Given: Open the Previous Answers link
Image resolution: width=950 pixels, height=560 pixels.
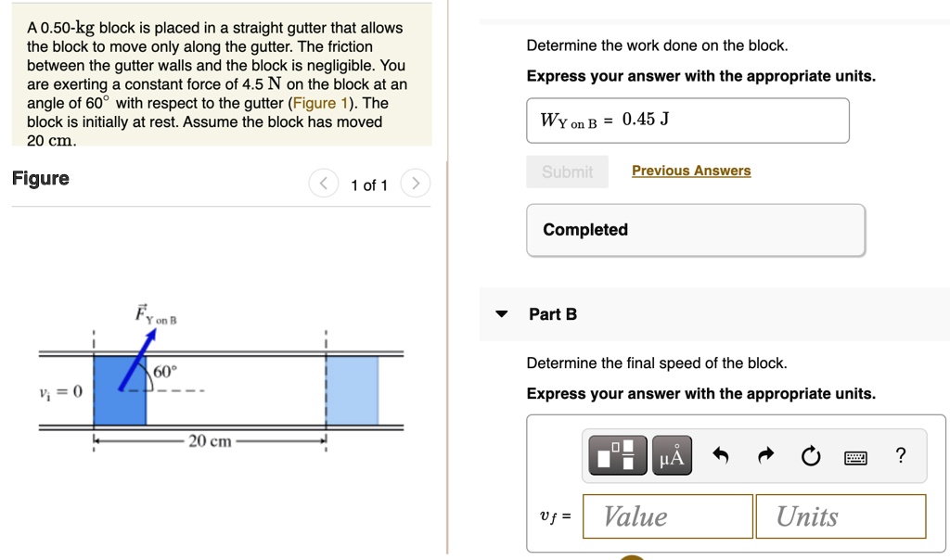Looking at the screenshot, I should [691, 171].
